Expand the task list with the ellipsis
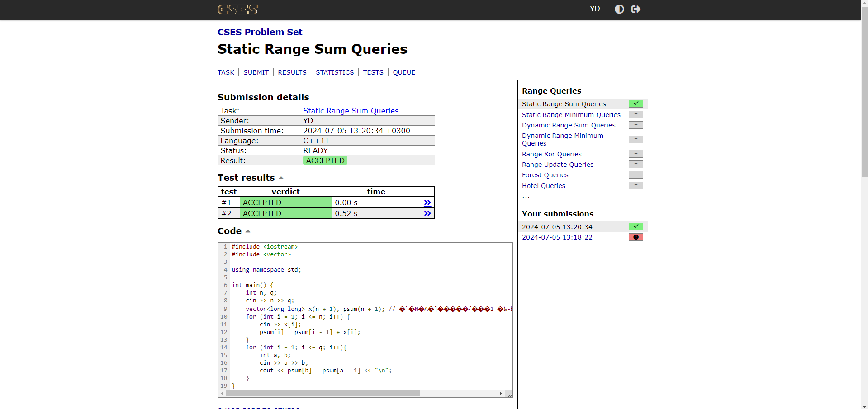The height and width of the screenshot is (409, 868). (x=526, y=197)
